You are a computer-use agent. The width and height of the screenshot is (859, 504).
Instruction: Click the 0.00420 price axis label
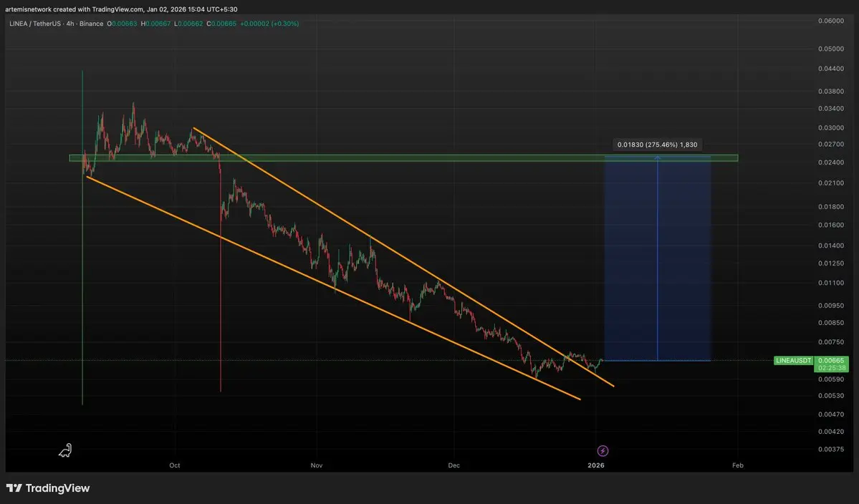click(x=831, y=431)
